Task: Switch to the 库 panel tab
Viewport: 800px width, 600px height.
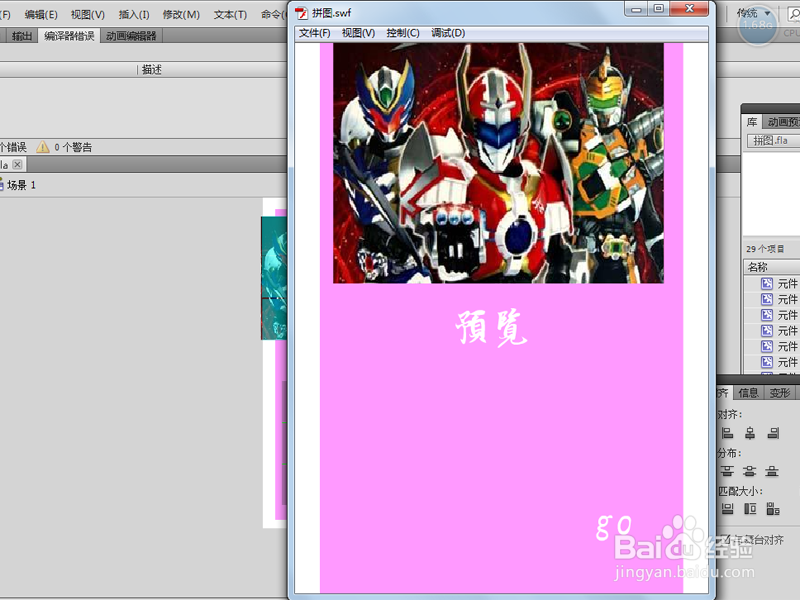Action: (x=752, y=122)
